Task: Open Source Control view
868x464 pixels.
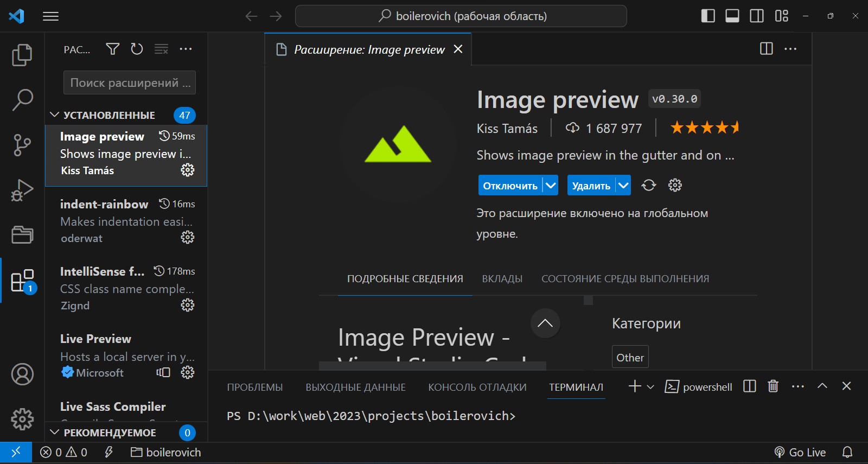Action: point(22,145)
